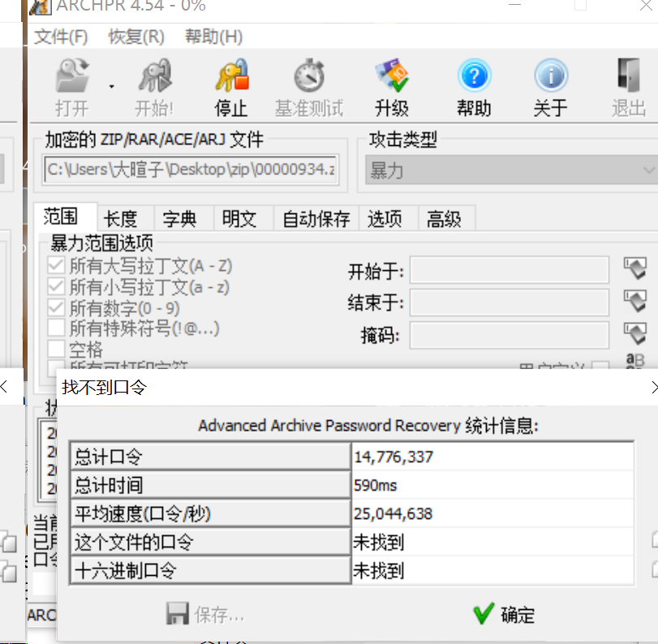Select the total time value 590ms
658x644 pixels.
tap(375, 485)
